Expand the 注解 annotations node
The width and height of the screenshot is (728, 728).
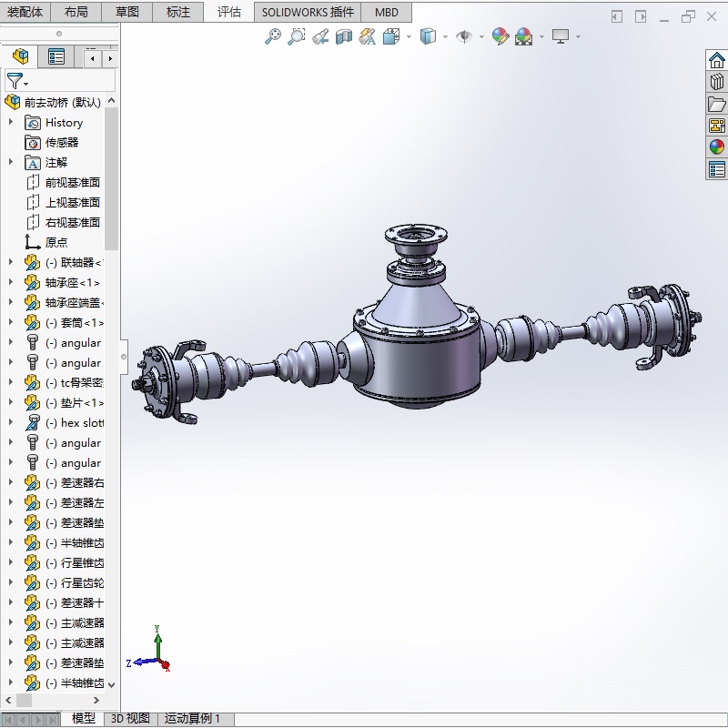click(11, 162)
